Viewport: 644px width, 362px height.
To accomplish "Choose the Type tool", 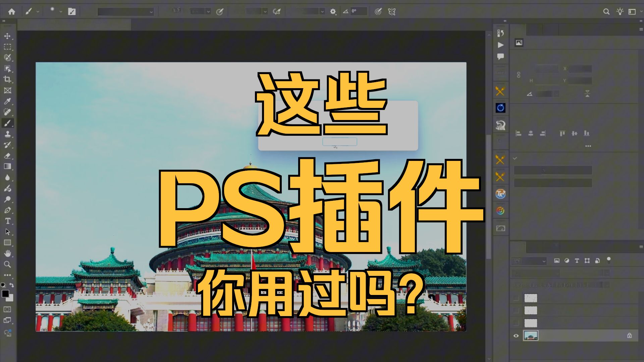I will pos(7,220).
